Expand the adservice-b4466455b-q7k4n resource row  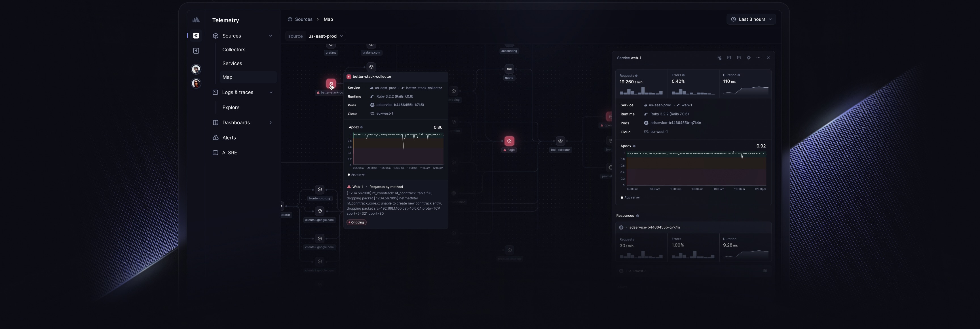(x=693, y=227)
